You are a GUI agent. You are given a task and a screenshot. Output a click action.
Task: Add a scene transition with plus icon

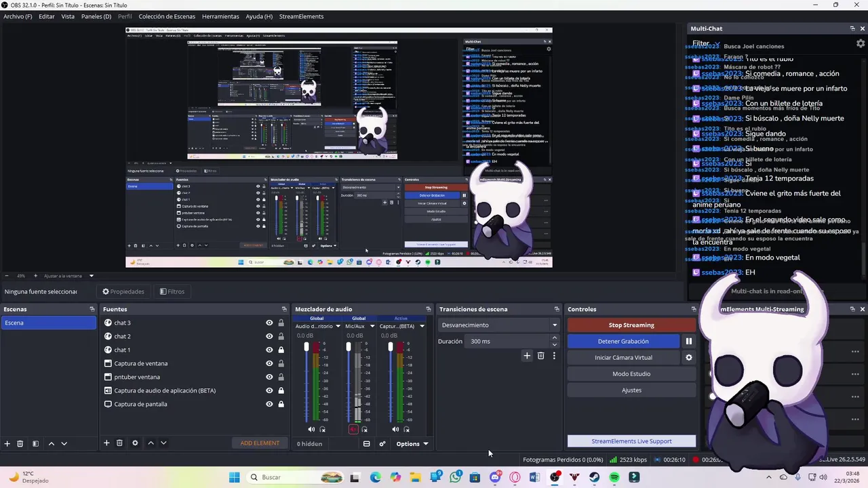click(527, 356)
